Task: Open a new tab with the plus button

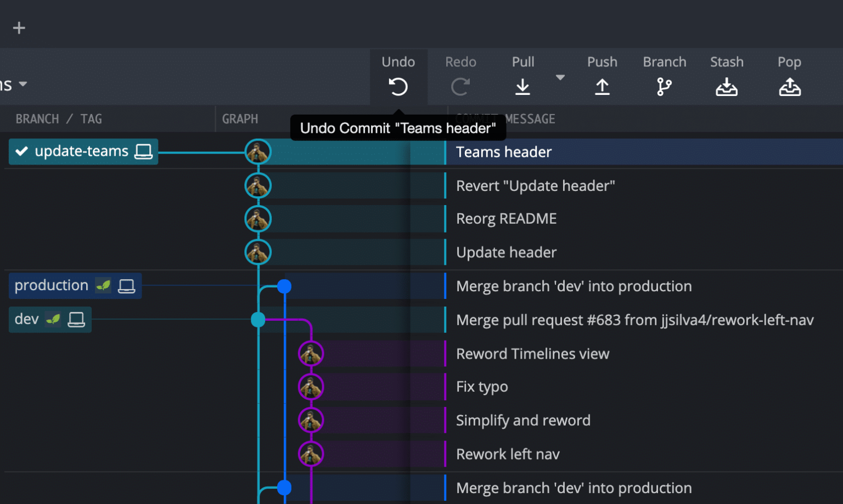Action: [19, 27]
